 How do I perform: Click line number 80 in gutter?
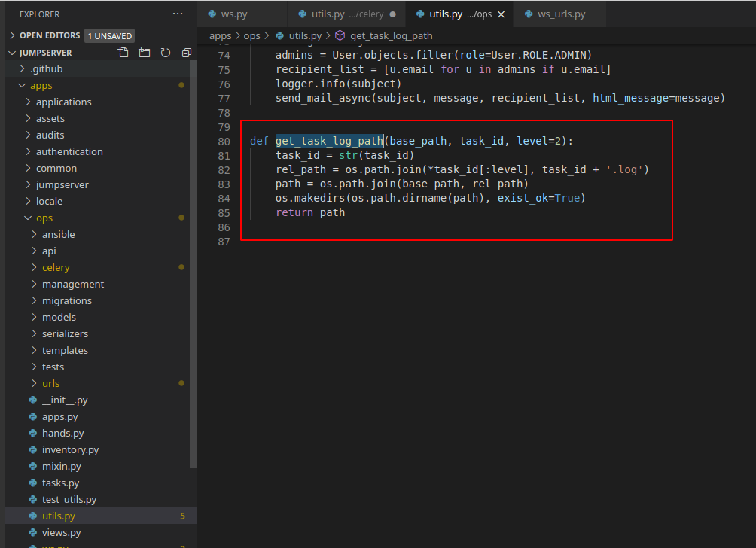[x=224, y=142]
